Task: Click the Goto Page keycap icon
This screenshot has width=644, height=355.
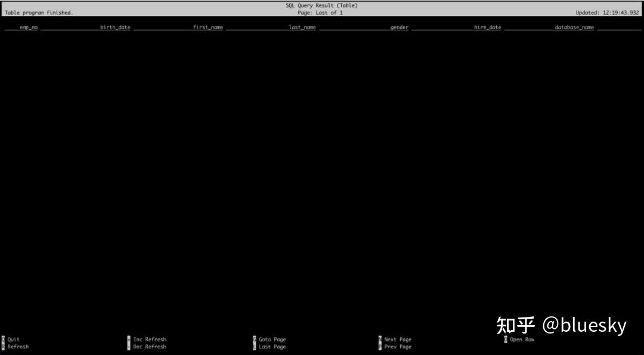Action: click(254, 339)
